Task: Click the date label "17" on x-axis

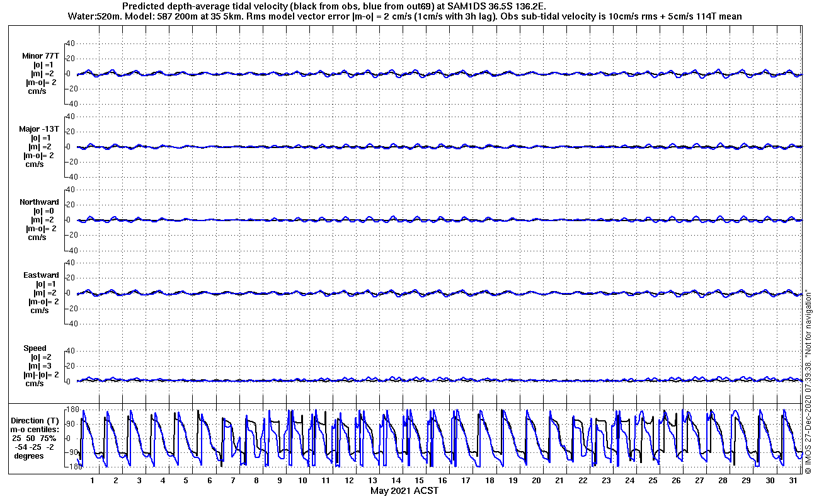Action: point(466,481)
